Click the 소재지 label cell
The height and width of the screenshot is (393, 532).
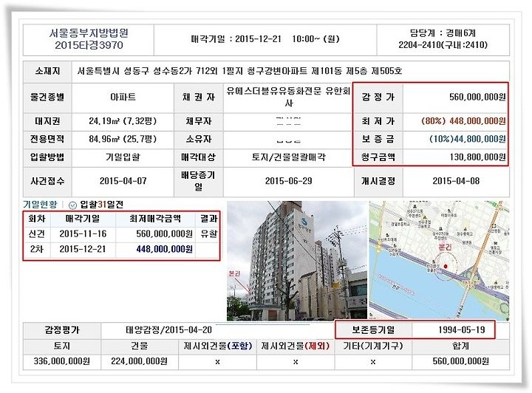[x=47, y=71]
